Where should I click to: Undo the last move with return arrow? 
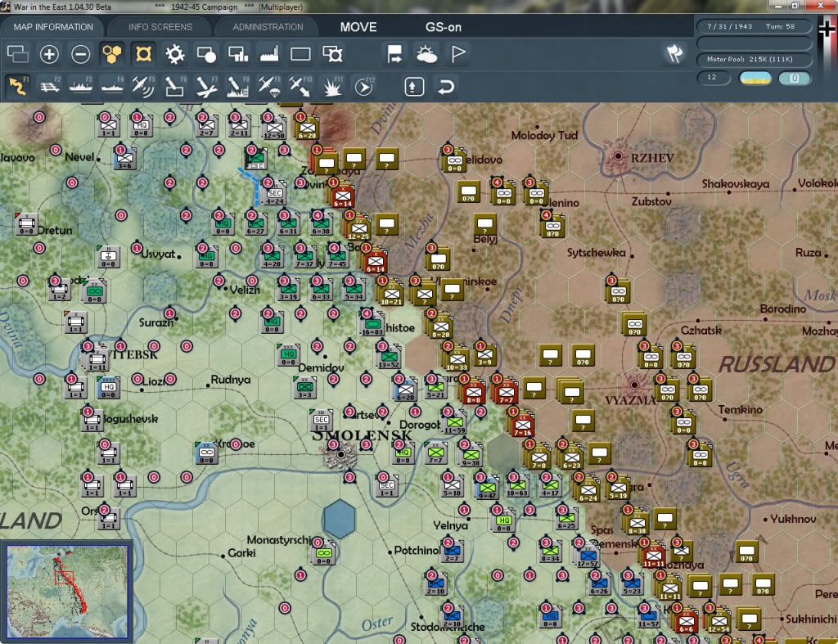(x=446, y=87)
